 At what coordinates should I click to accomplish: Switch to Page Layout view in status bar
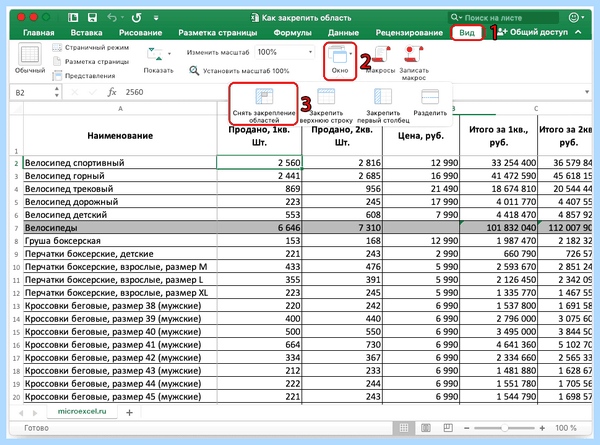coord(426,428)
